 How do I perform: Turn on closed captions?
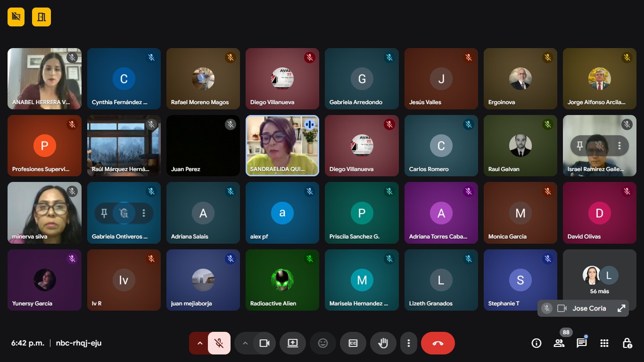(x=353, y=343)
